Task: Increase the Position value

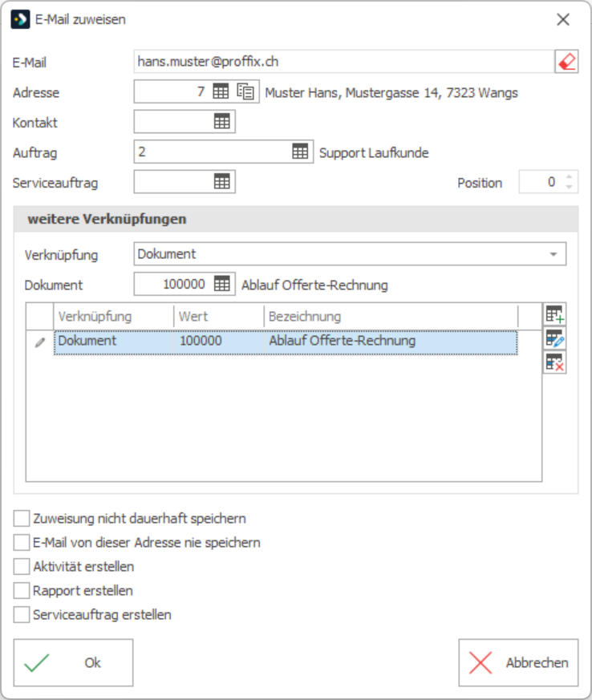Action: pos(569,177)
